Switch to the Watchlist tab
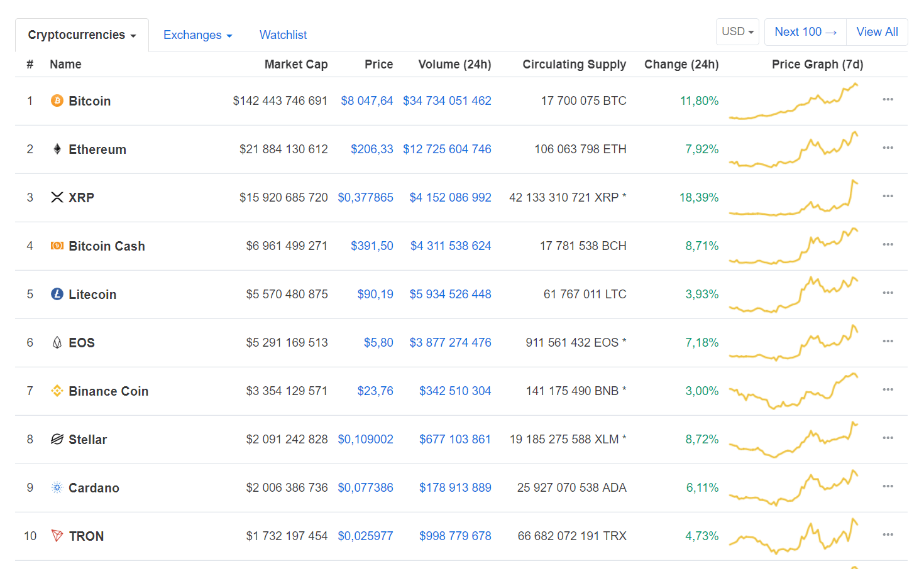 (x=283, y=35)
